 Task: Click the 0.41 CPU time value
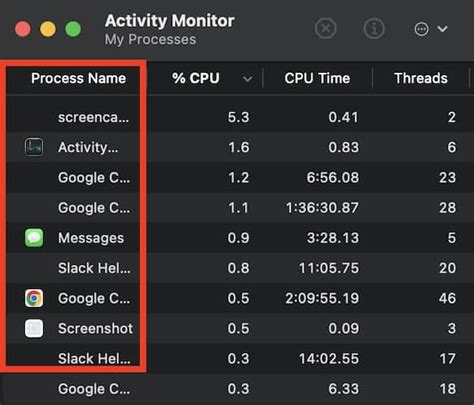coord(343,117)
